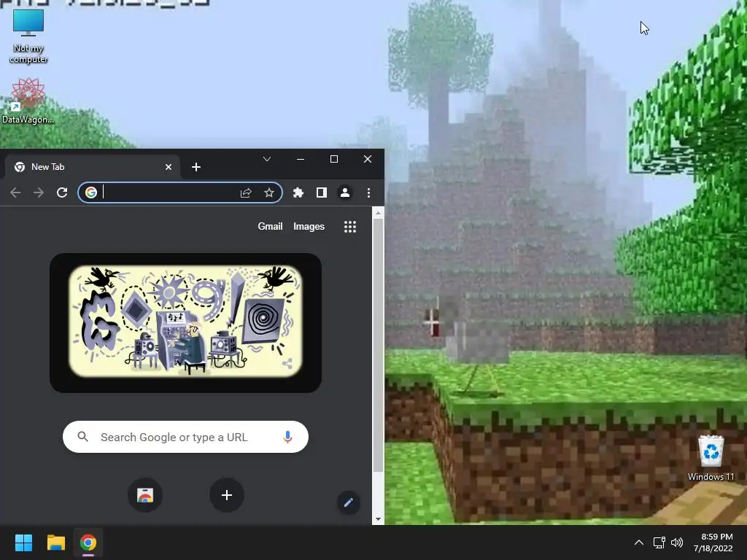Click the Google icon in address bar
The image size is (747, 560).
pos(91,192)
